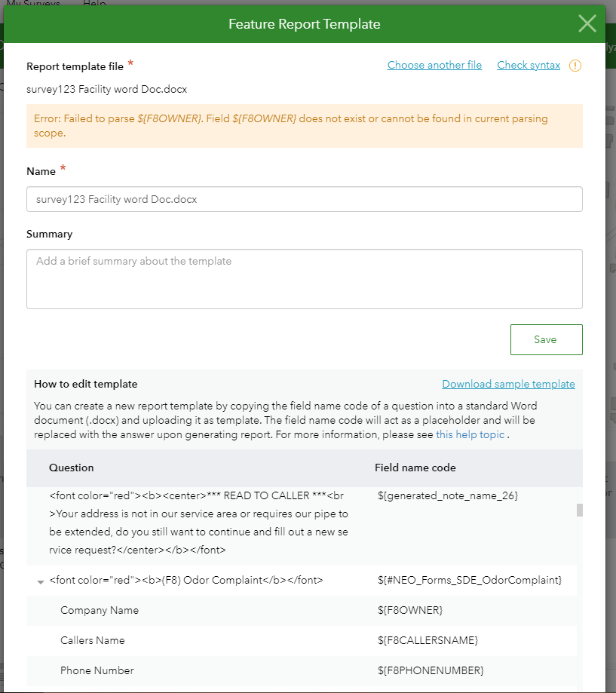This screenshot has width=616, height=693.
Task: Click the uploaded template file name
Action: coord(106,89)
